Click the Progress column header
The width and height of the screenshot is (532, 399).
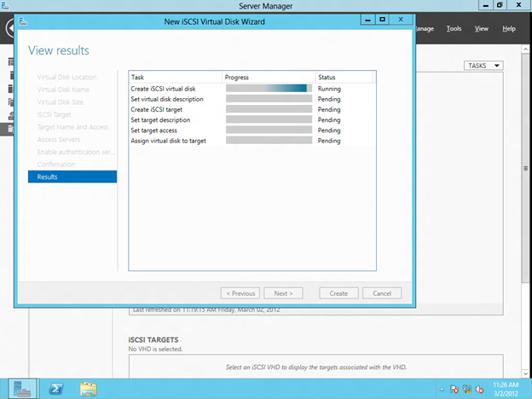click(x=269, y=78)
